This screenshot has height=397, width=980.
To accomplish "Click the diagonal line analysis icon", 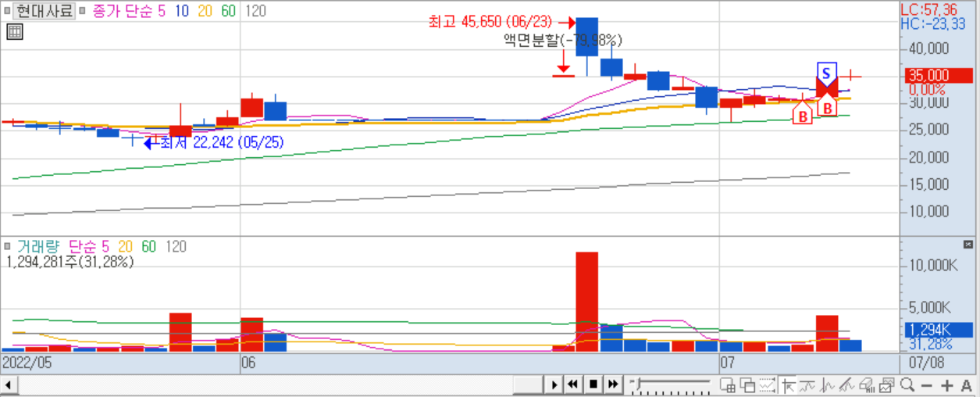I will click(846, 384).
